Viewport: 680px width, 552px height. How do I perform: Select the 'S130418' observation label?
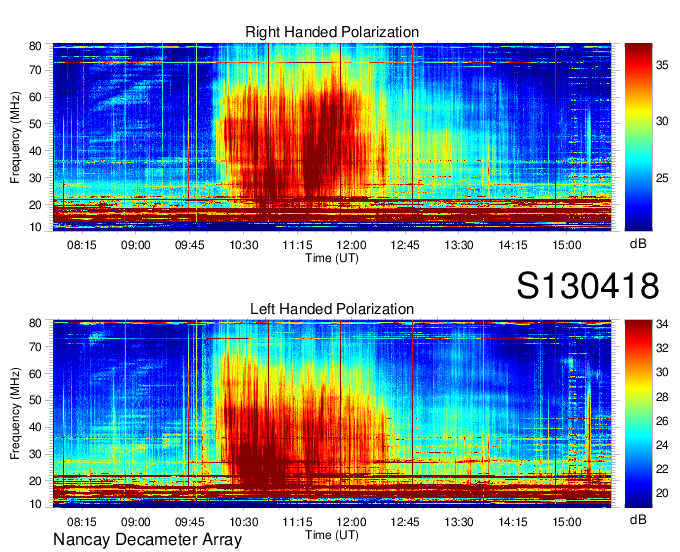pos(588,286)
